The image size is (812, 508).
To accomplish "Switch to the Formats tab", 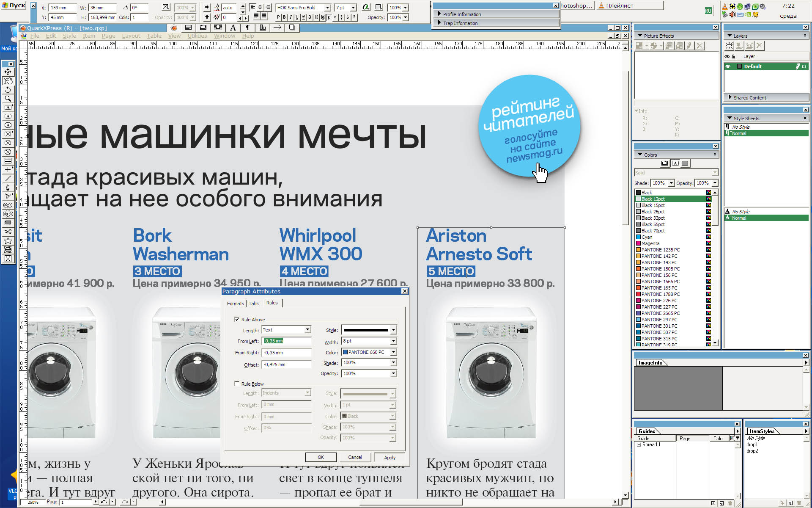I will click(235, 304).
